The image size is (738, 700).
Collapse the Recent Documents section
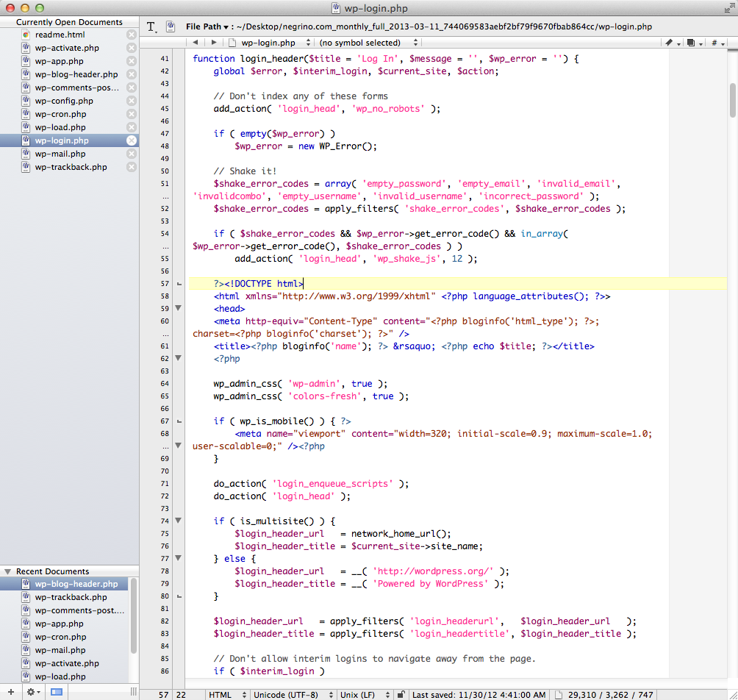coord(7,571)
